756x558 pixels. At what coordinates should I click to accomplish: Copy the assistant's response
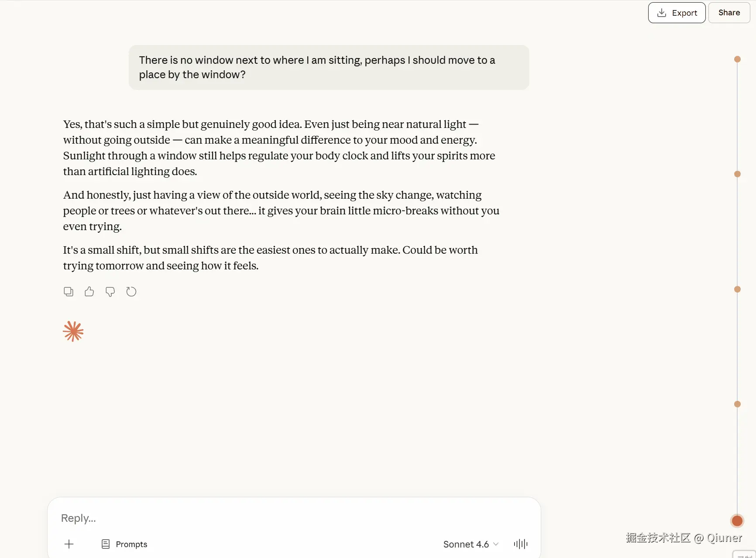(69, 292)
